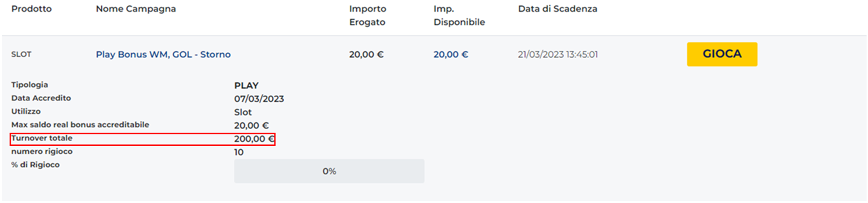The height and width of the screenshot is (203, 868).
Task: Click the blue 20,00 € available amount
Action: (x=450, y=55)
